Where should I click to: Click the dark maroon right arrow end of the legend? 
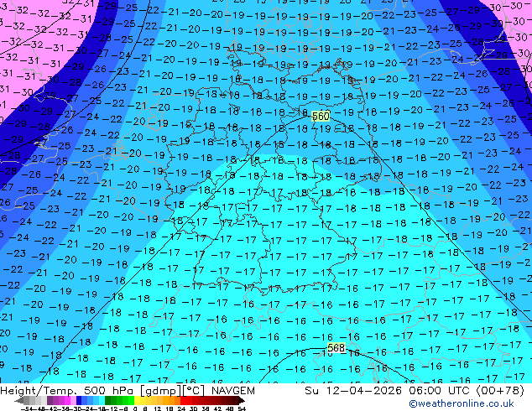[x=241, y=401]
